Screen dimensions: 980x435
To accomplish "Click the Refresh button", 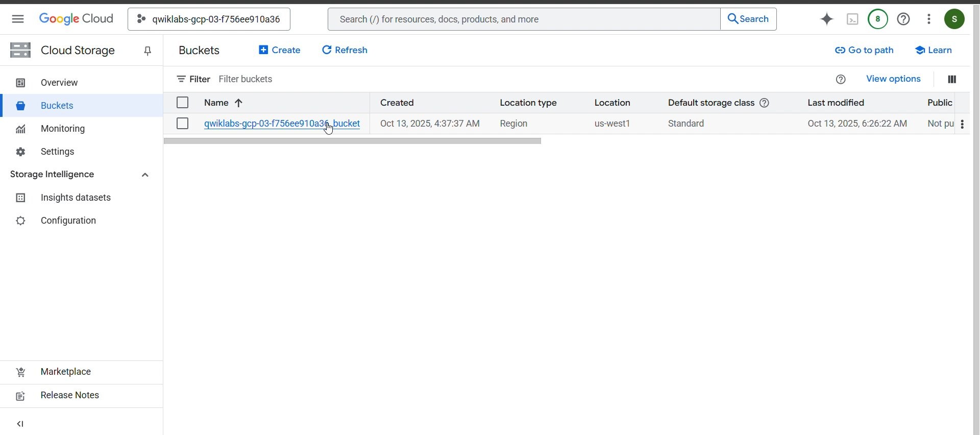I will pos(345,50).
